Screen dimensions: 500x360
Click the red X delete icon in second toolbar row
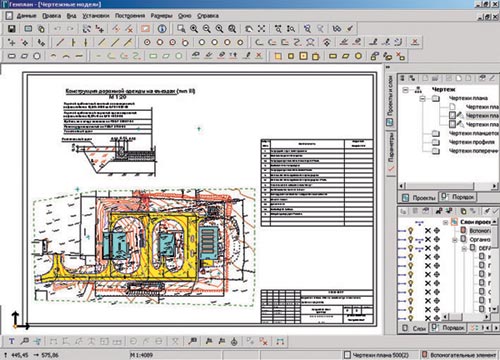coord(415,42)
